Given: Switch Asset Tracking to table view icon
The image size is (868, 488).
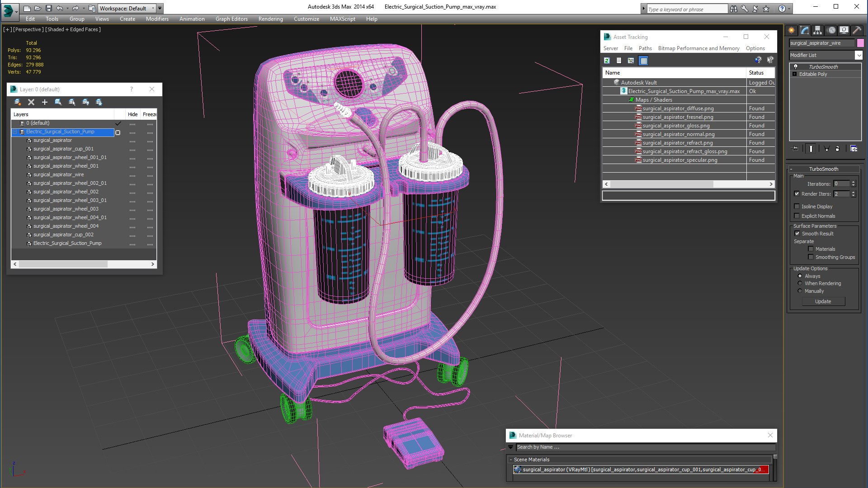Looking at the screenshot, I should [644, 60].
